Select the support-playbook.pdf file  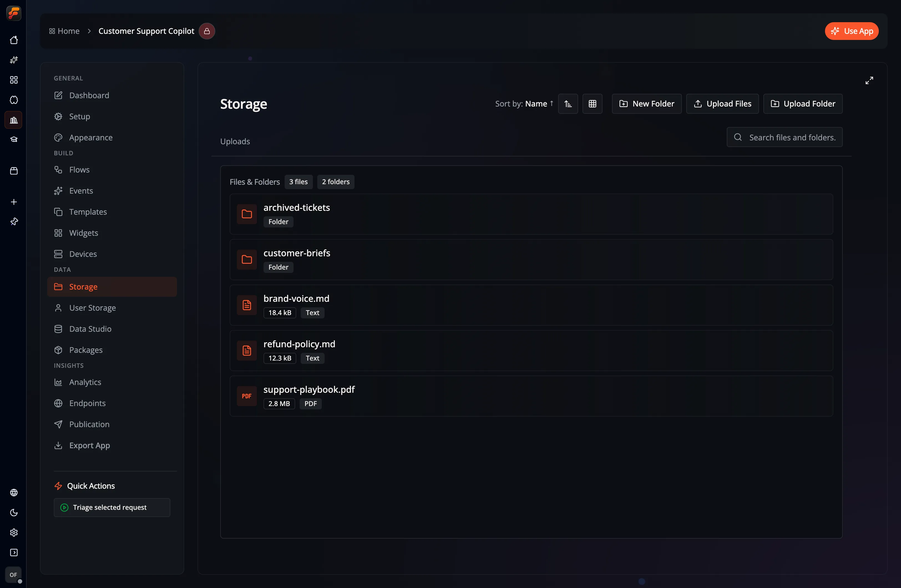[531, 396]
